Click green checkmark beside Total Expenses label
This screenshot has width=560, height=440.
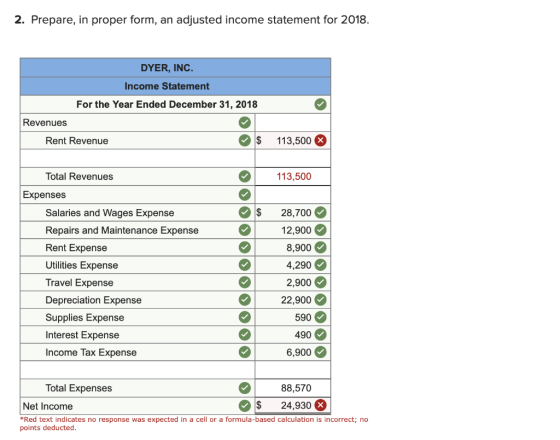pos(245,388)
